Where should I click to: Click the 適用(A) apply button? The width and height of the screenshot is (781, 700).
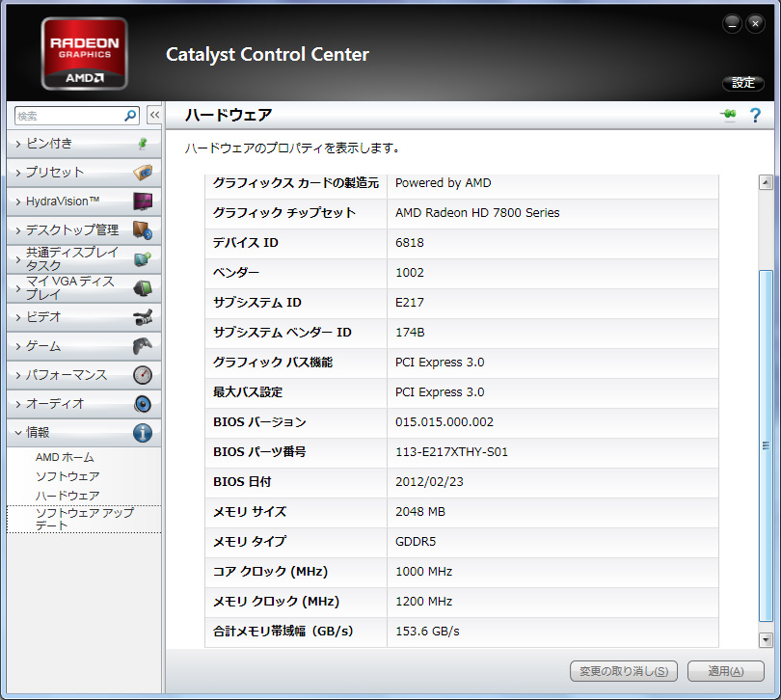tap(726, 671)
